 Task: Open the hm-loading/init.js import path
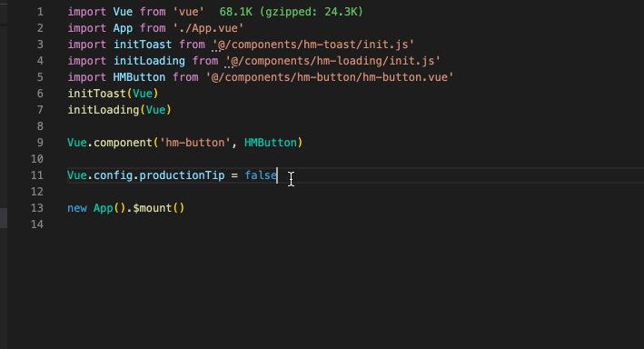pos(332,61)
